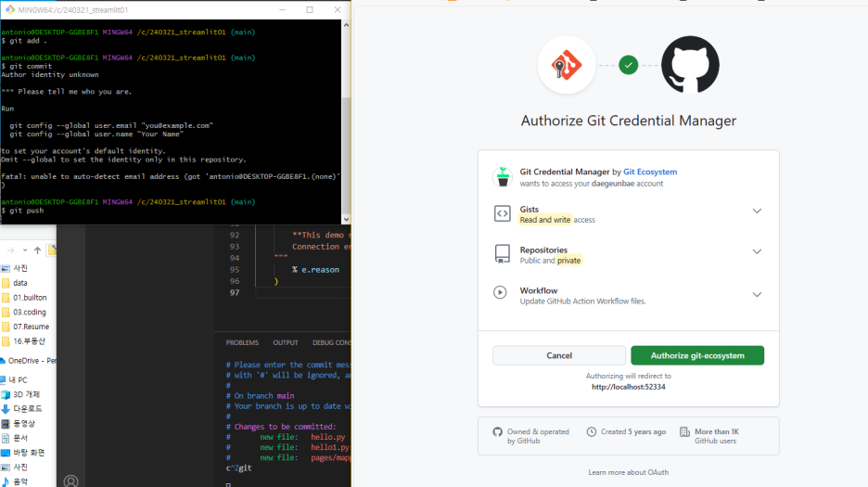Click 'hello1.py' new file line

point(330,447)
